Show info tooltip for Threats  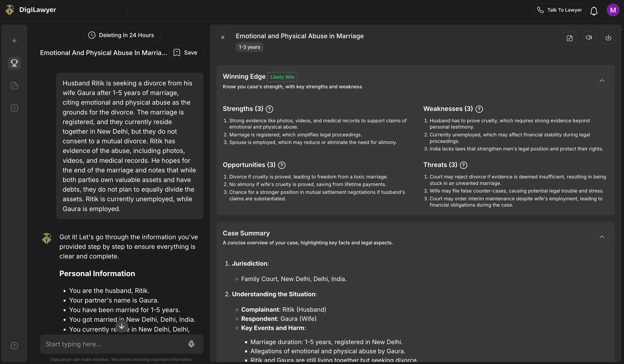coord(463,165)
